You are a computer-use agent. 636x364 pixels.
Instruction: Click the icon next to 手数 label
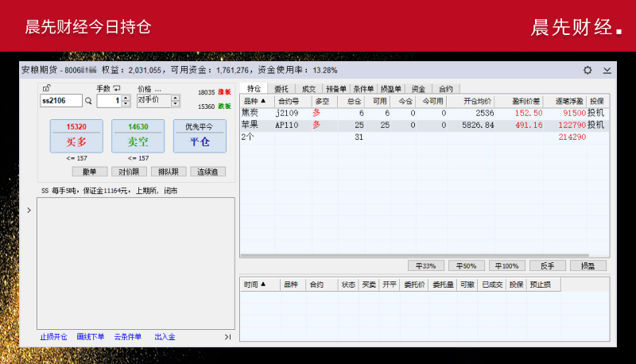coord(117,88)
